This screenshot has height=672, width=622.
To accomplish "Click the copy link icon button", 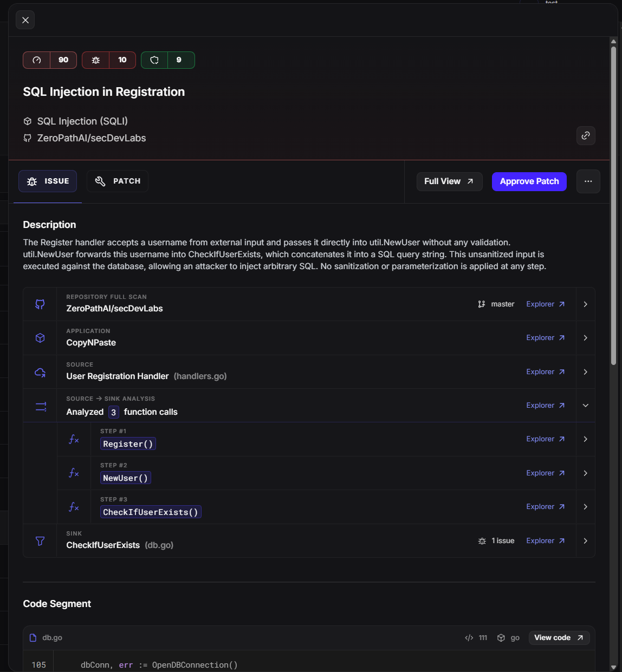I will click(x=586, y=135).
